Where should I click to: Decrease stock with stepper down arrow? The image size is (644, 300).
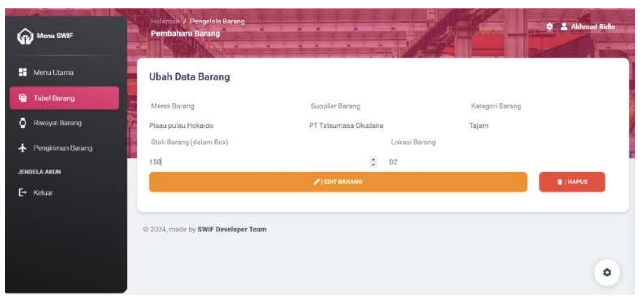pos(373,165)
